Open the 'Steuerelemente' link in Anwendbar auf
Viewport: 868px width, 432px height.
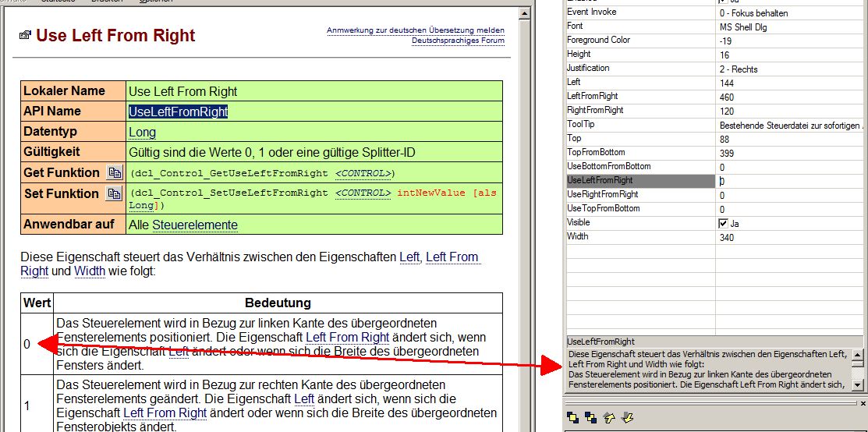195,225
